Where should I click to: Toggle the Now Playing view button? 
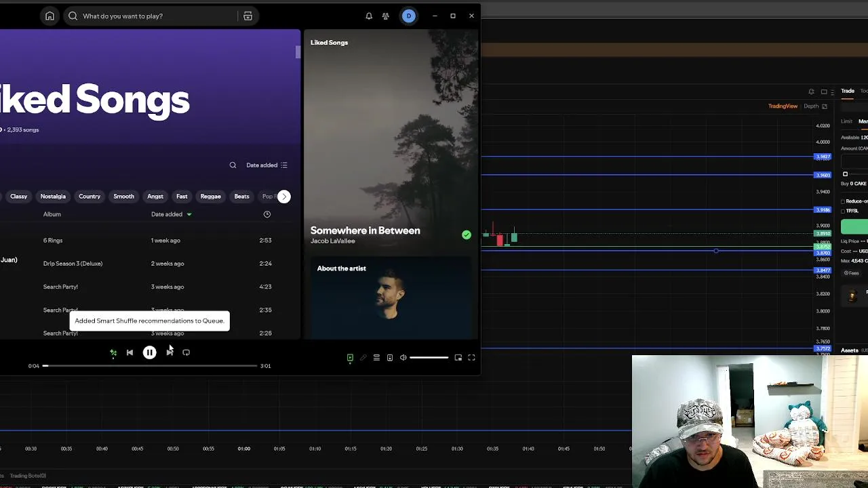coord(350,357)
